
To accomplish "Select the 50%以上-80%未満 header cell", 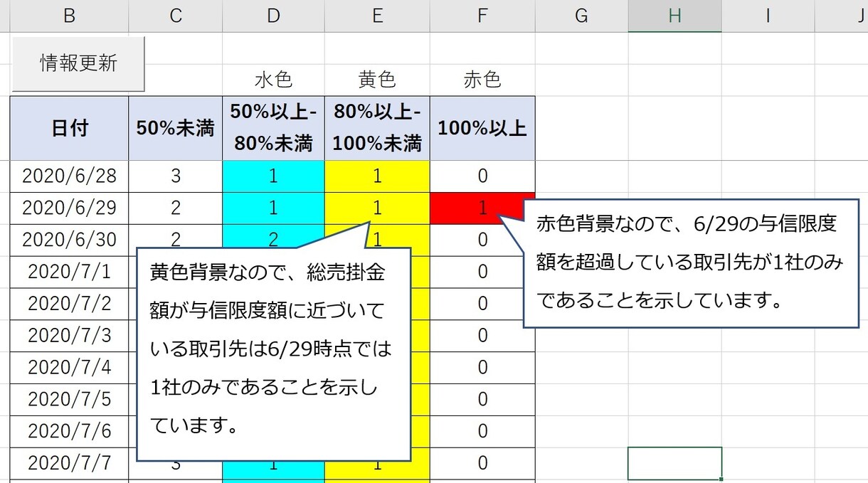I will coord(273,128).
